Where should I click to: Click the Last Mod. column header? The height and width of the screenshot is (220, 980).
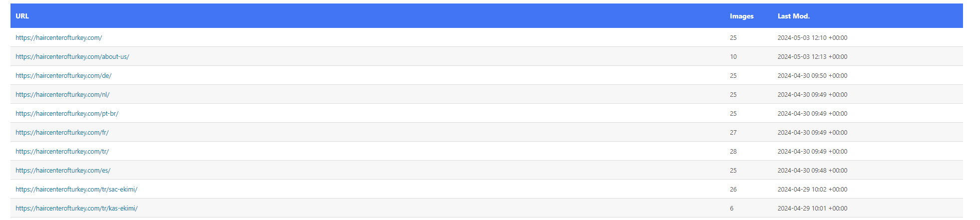793,16
